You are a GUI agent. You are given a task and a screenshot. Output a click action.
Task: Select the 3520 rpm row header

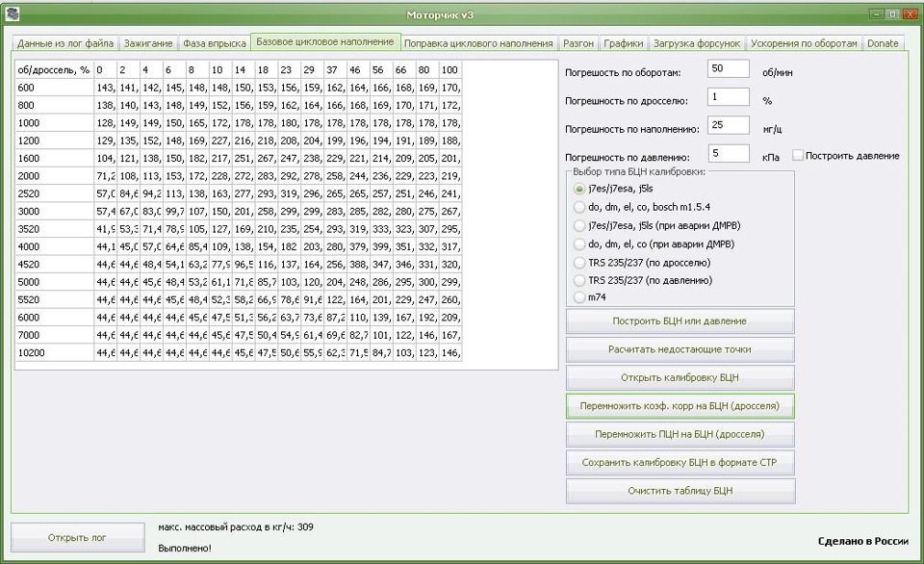pos(54,229)
